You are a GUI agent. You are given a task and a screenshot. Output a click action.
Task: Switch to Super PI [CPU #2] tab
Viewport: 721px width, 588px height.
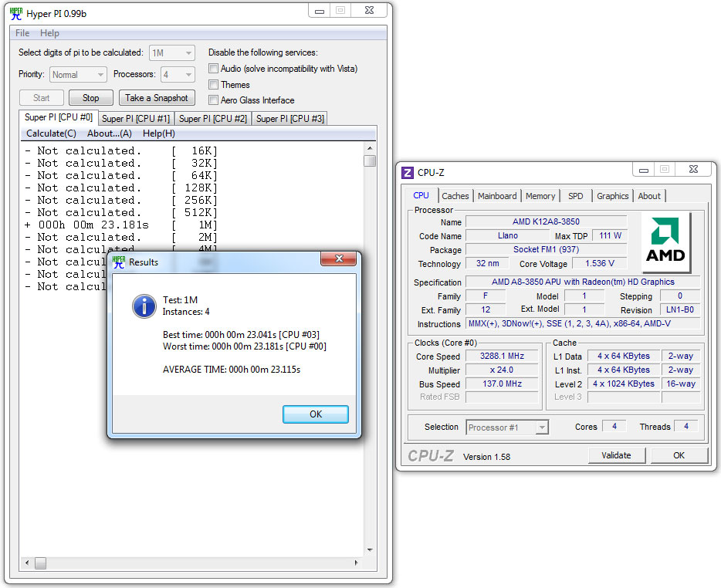coord(213,119)
